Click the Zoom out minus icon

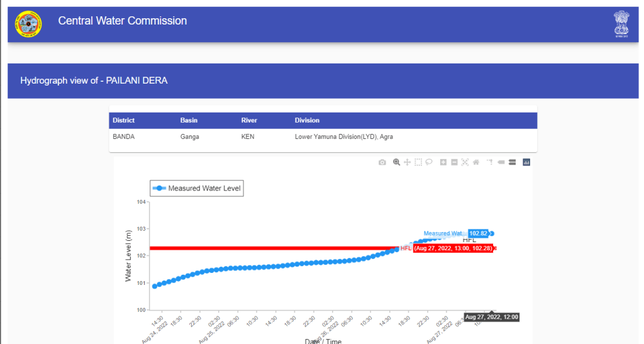coord(454,162)
